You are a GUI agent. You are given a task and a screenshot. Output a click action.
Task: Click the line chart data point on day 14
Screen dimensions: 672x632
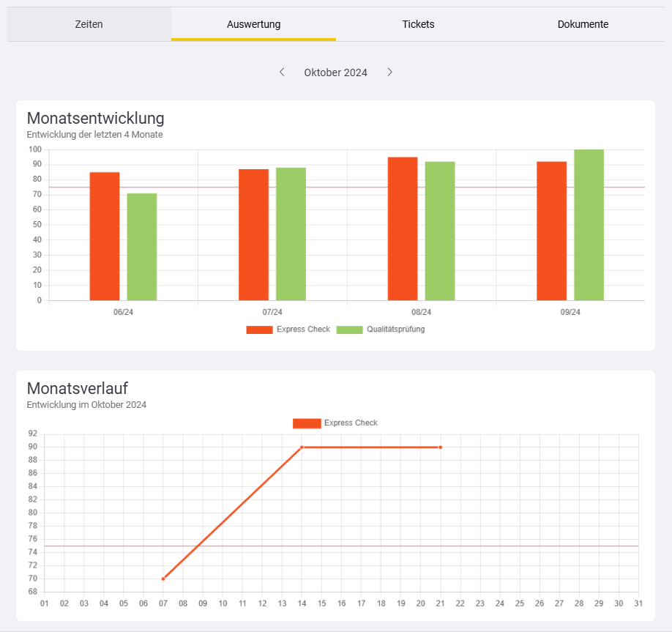[302, 447]
